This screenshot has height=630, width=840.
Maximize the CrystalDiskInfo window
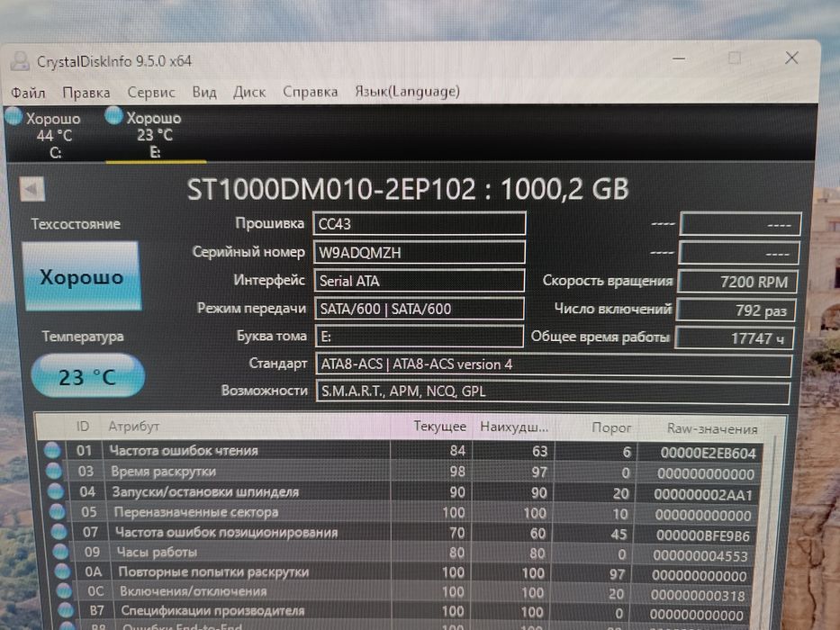coord(735,58)
